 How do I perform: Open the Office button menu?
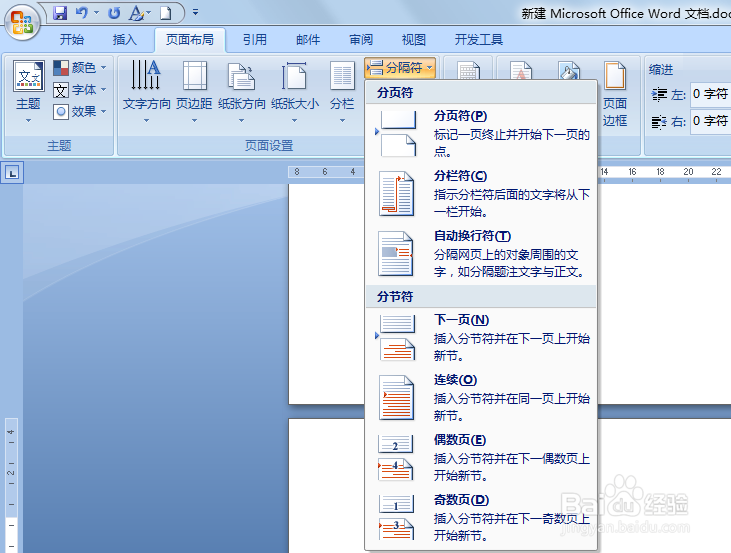(x=21, y=22)
